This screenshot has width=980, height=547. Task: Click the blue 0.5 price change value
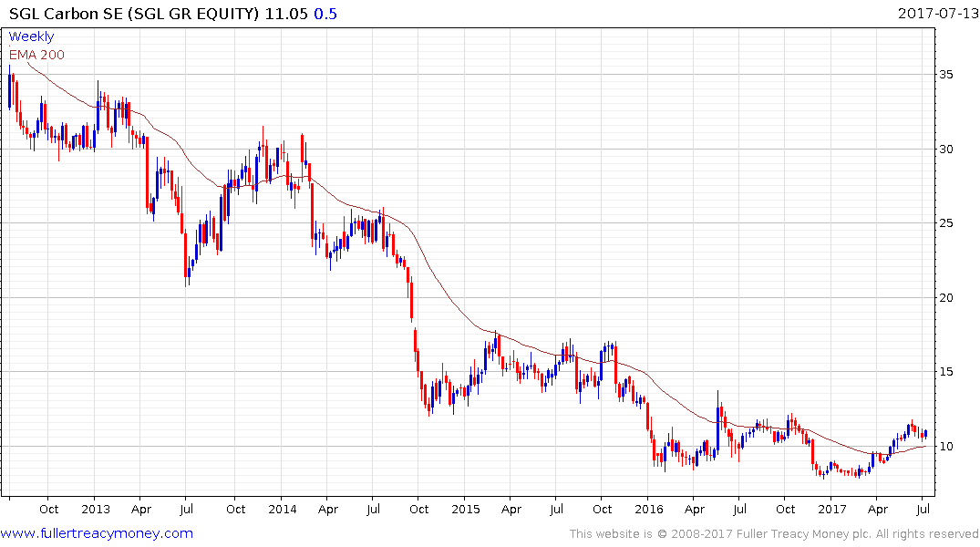[x=325, y=14]
